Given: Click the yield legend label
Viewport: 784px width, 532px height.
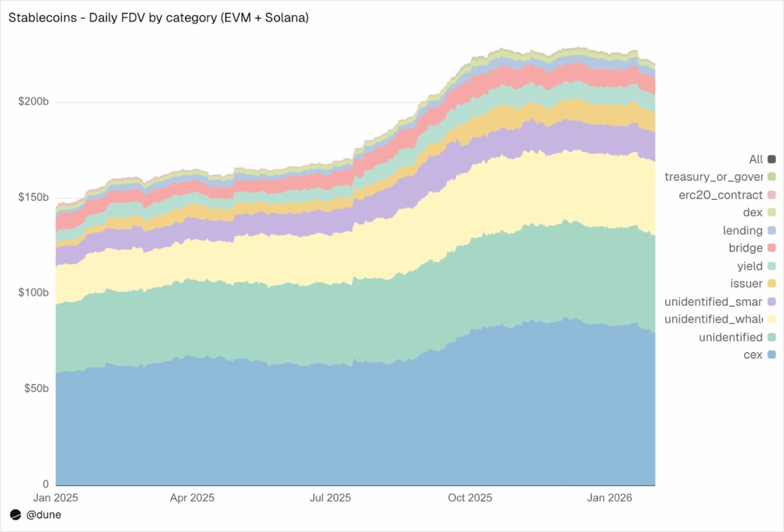Looking at the screenshot, I should pyautogui.click(x=749, y=266).
